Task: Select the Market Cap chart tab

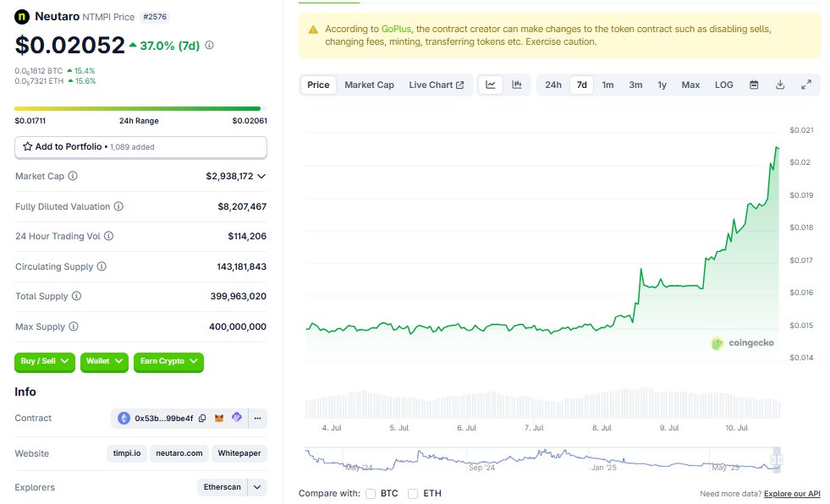Action: pos(370,85)
